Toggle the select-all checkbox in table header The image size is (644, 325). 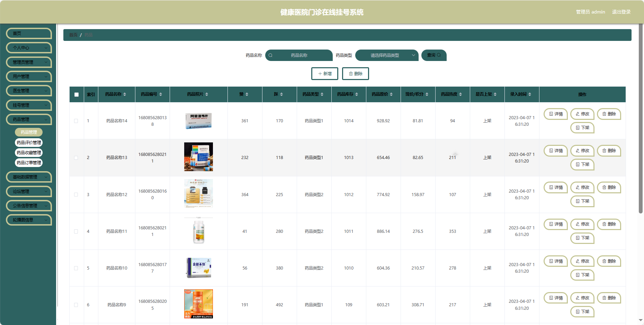coord(77,95)
